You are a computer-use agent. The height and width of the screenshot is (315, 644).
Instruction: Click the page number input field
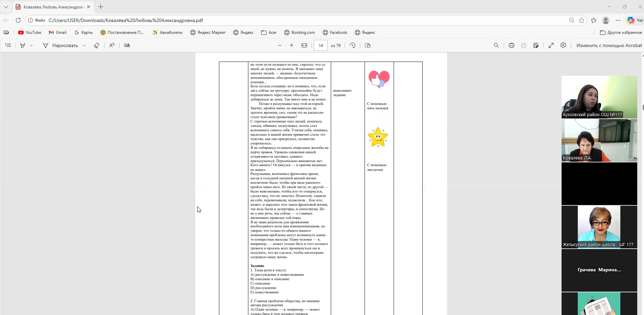pyautogui.click(x=320, y=45)
